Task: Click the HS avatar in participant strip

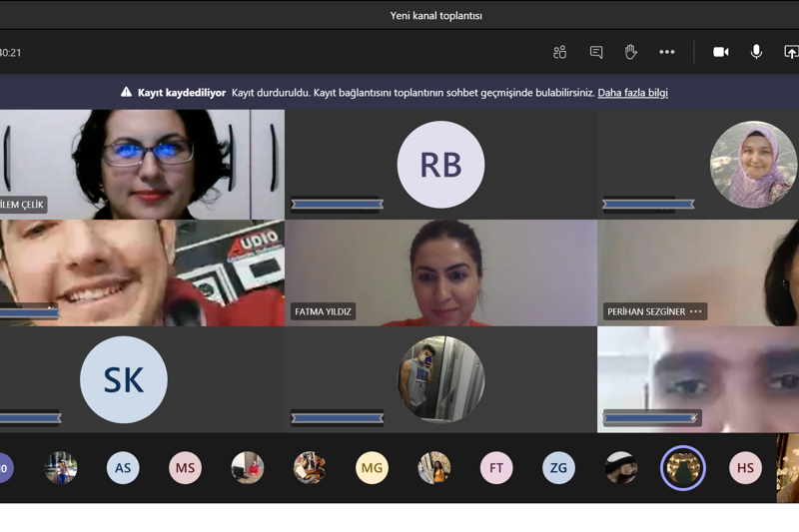Action: [745, 467]
